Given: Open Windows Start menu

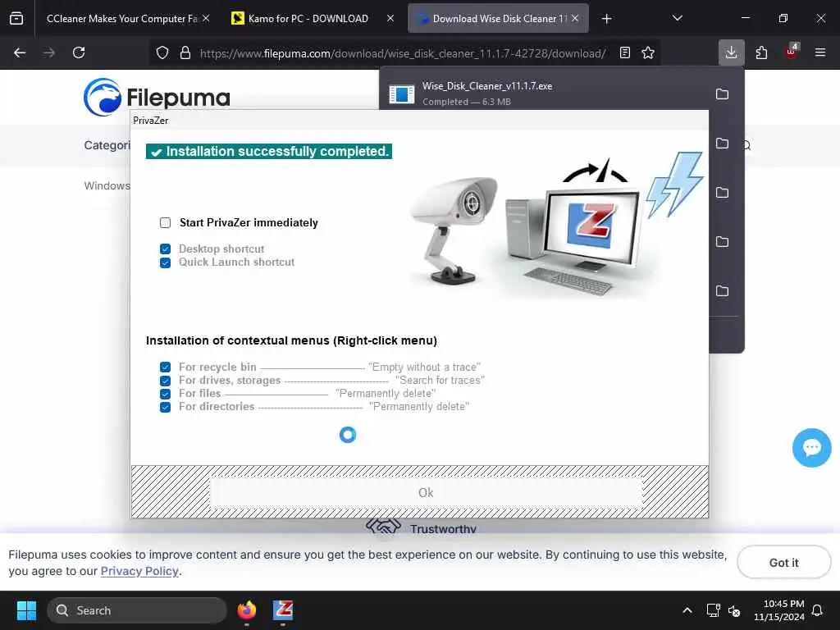Looking at the screenshot, I should pos(26,610).
